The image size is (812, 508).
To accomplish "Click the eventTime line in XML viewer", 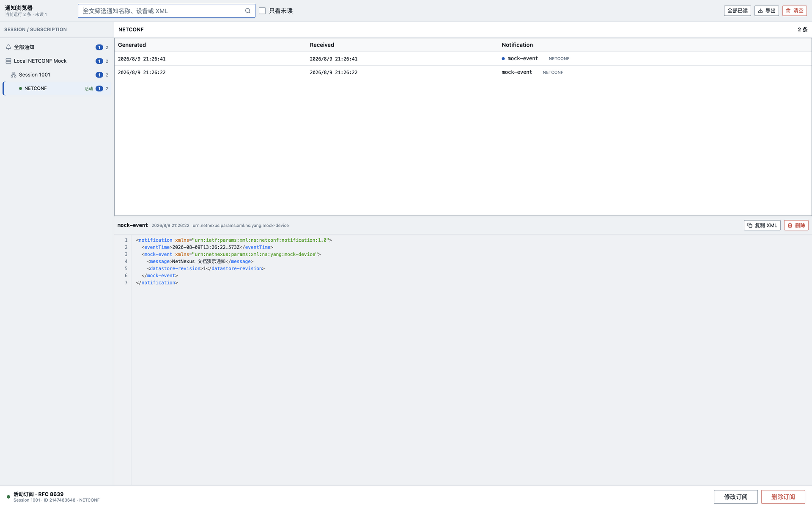I will tap(207, 247).
